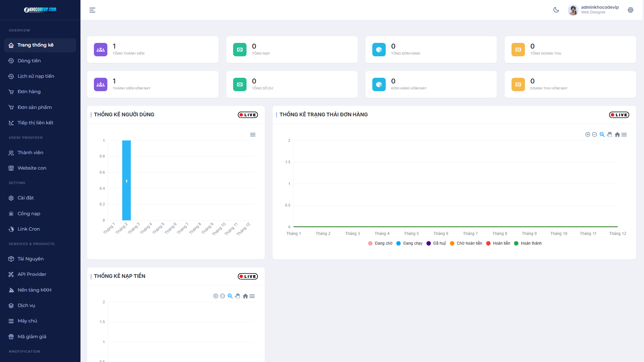Open settings gear in top header

point(631,10)
